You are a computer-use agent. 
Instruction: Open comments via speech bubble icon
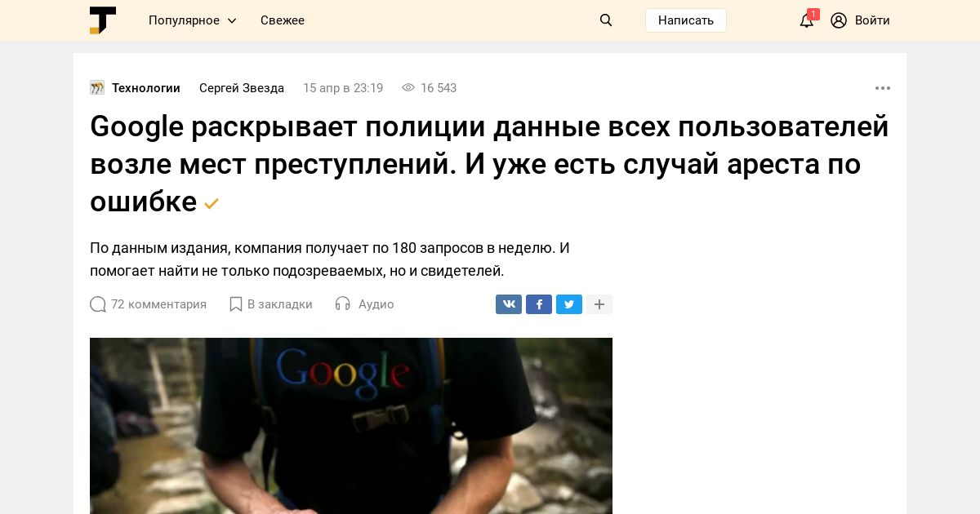(x=98, y=304)
